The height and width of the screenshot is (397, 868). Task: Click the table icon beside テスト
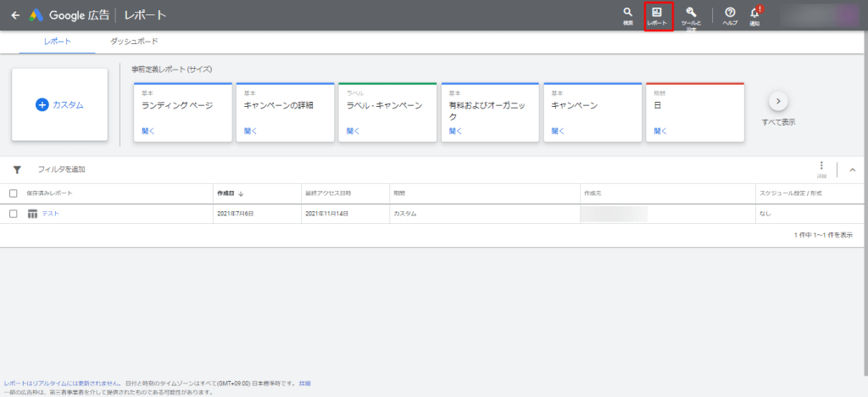pyautogui.click(x=33, y=214)
